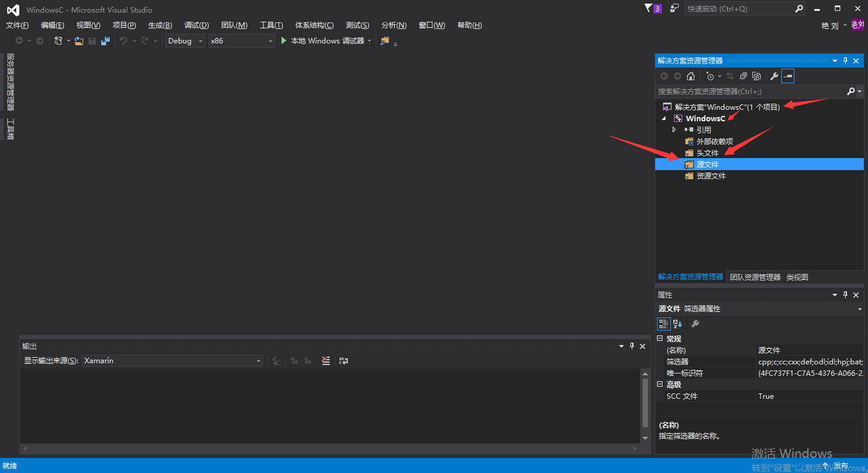Viewport: 868px width, 473px height.
Task: Click pending changes filter clock icon
Action: click(710, 76)
